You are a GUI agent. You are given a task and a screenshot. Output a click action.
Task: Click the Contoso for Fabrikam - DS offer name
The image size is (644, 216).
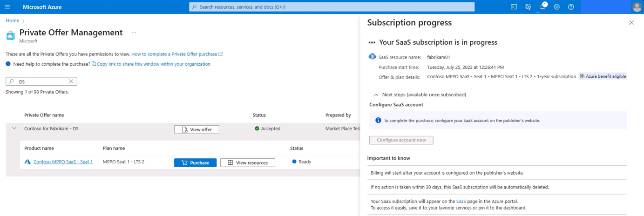click(x=51, y=128)
